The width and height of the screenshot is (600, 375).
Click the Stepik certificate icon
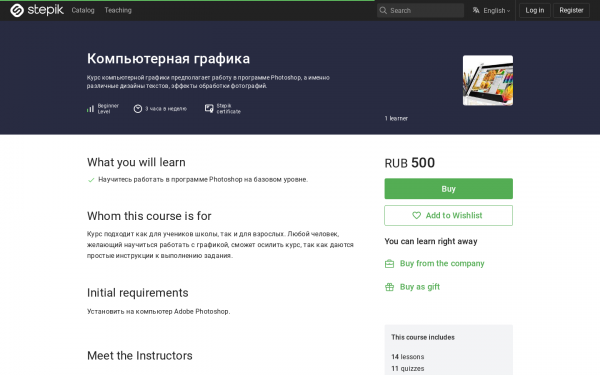click(x=209, y=109)
